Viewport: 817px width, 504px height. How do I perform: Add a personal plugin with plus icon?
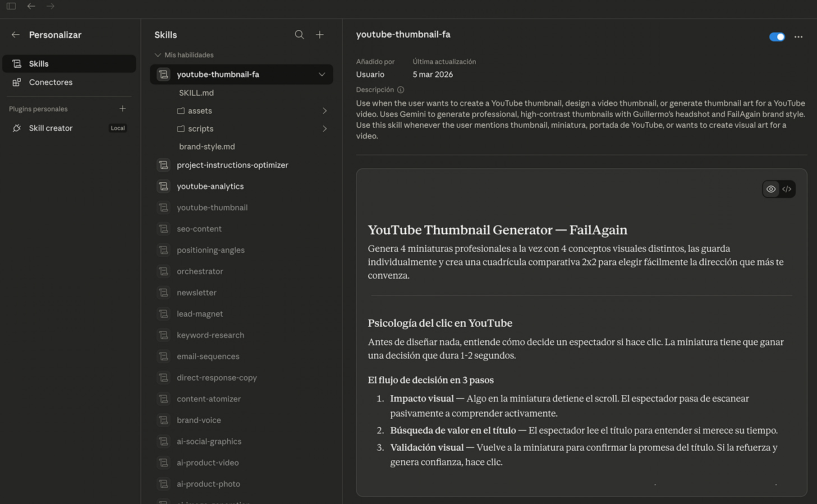click(122, 109)
